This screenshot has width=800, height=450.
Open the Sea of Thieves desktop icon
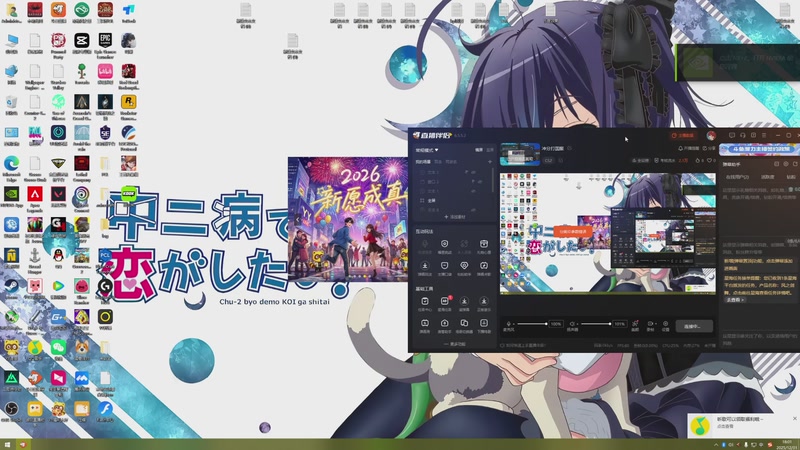(x=58, y=102)
